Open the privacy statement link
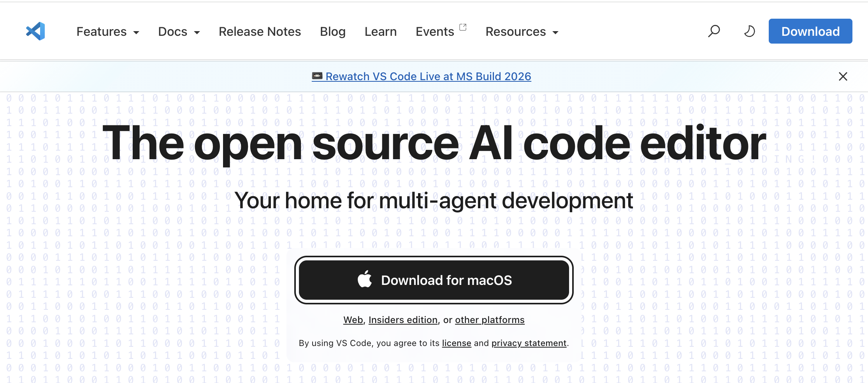 [x=529, y=343]
